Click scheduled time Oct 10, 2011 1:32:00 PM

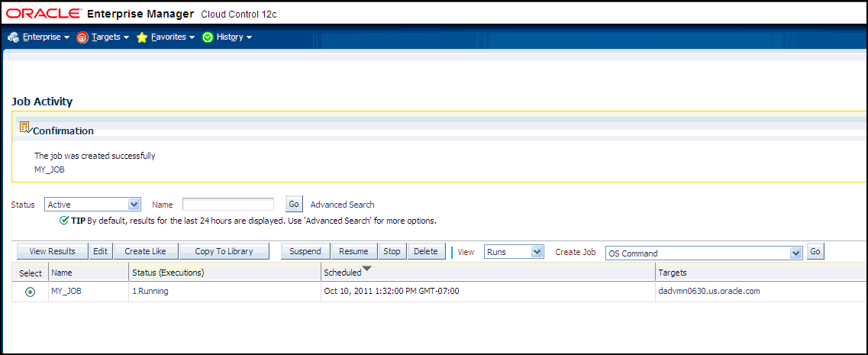point(392,291)
